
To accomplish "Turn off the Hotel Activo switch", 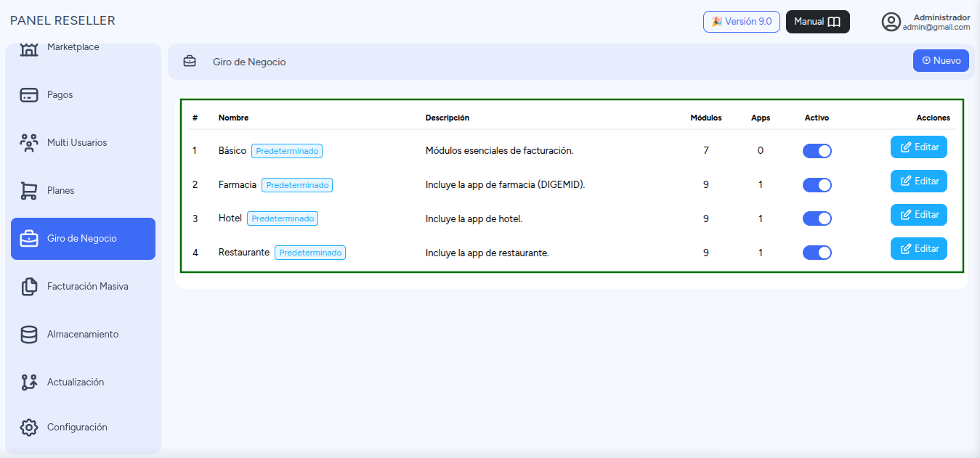I will tap(817, 218).
